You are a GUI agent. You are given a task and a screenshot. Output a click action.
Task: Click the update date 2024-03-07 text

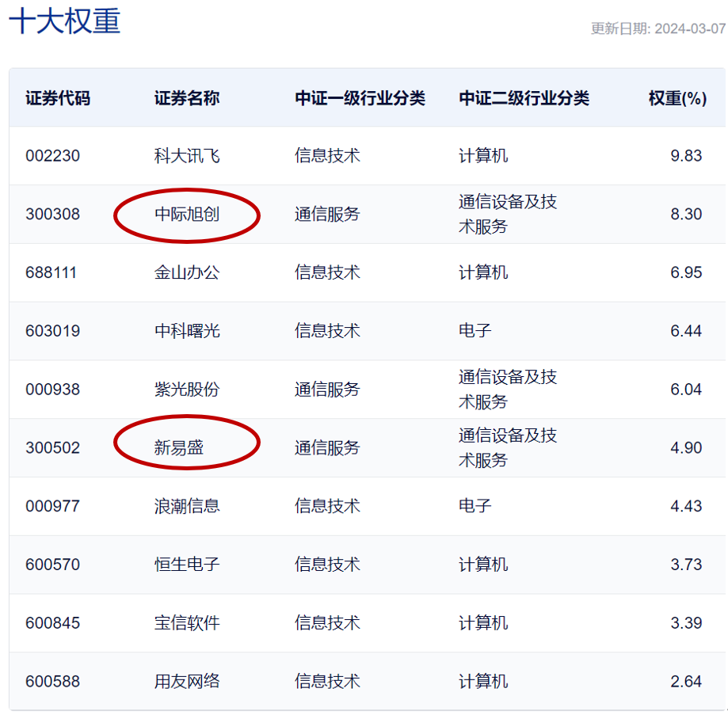click(657, 29)
